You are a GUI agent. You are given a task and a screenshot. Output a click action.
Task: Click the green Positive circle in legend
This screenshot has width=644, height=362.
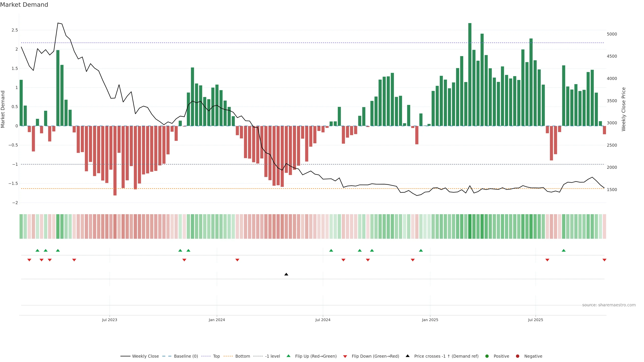(x=487, y=356)
